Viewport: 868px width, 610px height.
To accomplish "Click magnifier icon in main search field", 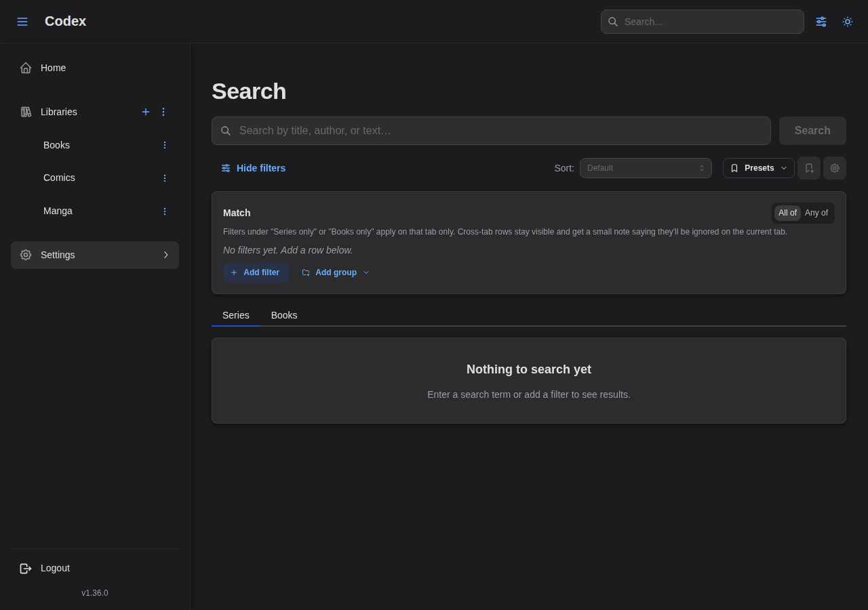I will pyautogui.click(x=226, y=131).
